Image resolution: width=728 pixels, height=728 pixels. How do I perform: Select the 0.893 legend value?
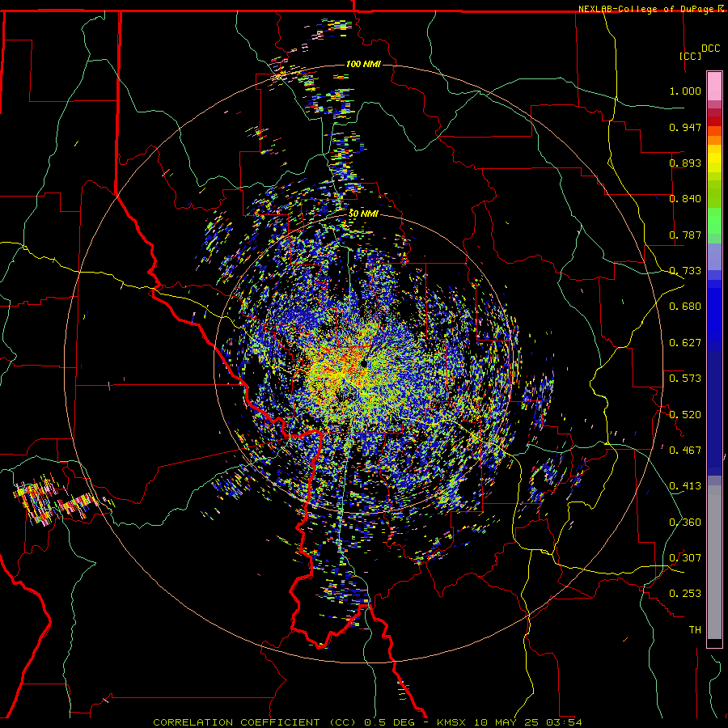(685, 163)
